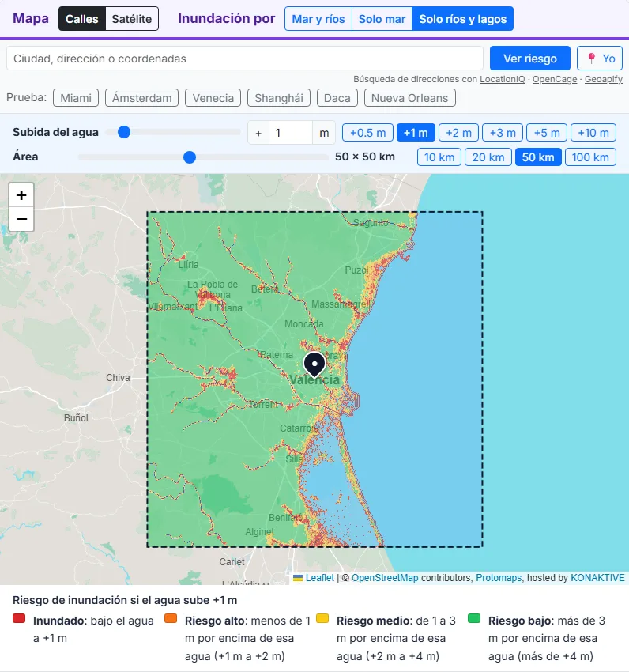Click the Carlet label on map
This screenshot has height=672, width=629.
(232, 562)
